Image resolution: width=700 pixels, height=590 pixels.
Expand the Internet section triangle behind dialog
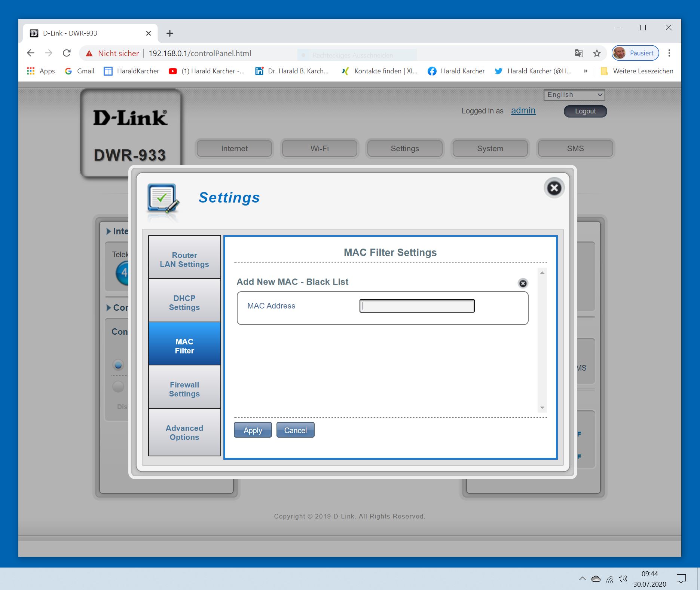pos(108,231)
